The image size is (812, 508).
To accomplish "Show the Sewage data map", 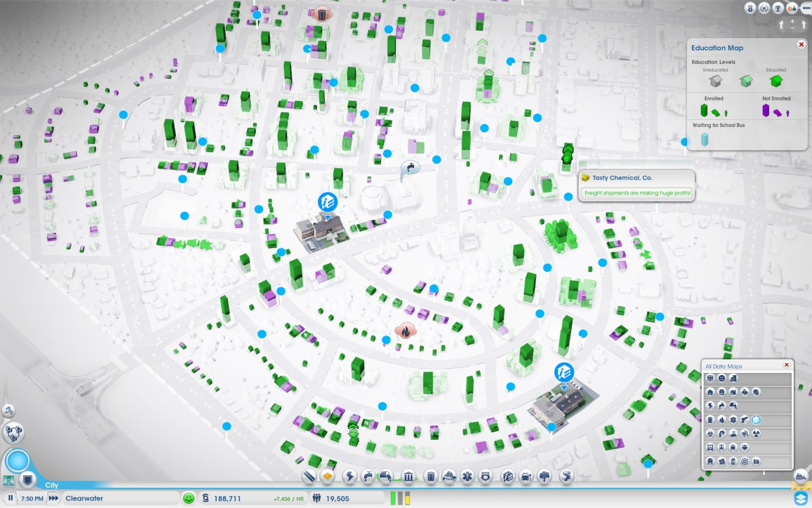I will click(x=733, y=405).
